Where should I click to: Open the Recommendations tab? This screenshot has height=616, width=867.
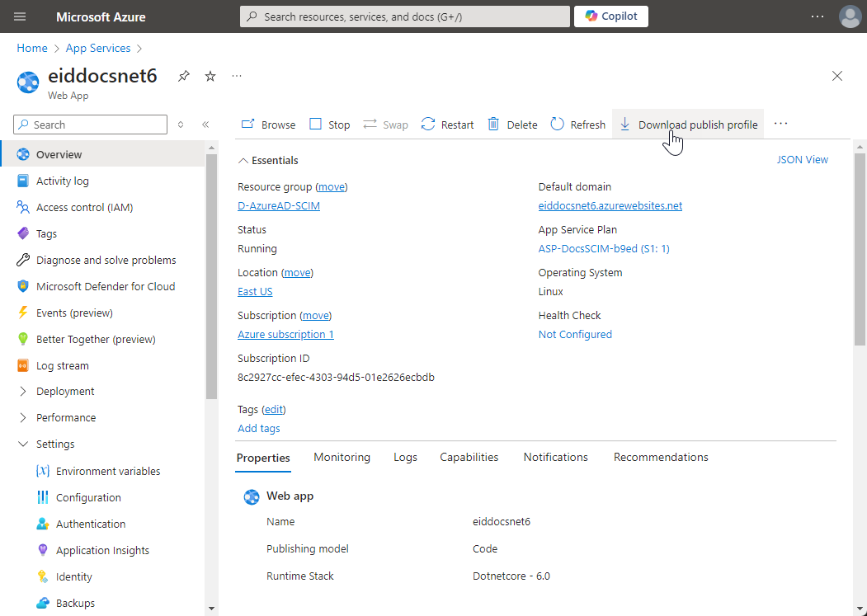661,458
